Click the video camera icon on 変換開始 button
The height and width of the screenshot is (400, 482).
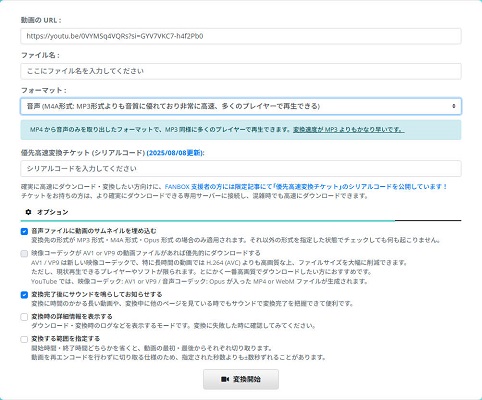click(x=225, y=379)
